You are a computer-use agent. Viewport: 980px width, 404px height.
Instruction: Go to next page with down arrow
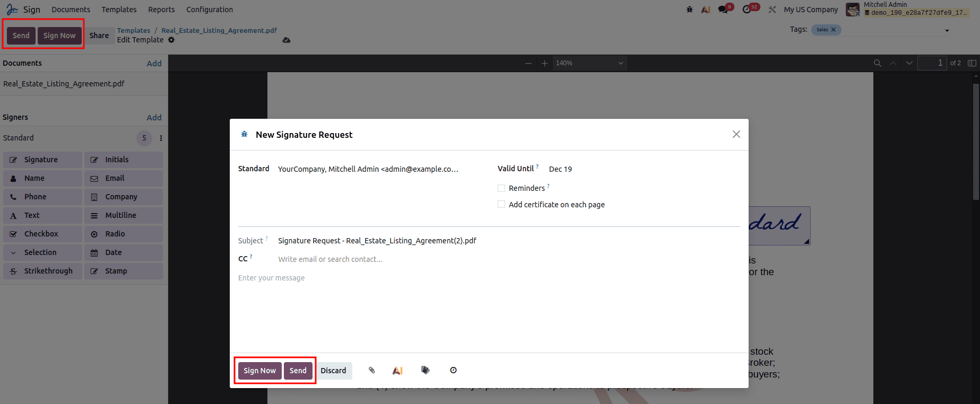click(909, 63)
